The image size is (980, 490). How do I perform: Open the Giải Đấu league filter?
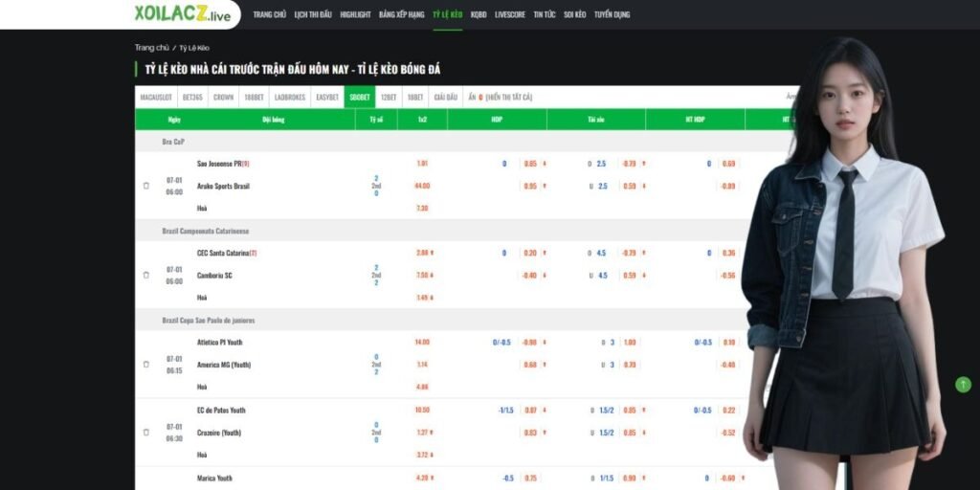pos(446,97)
